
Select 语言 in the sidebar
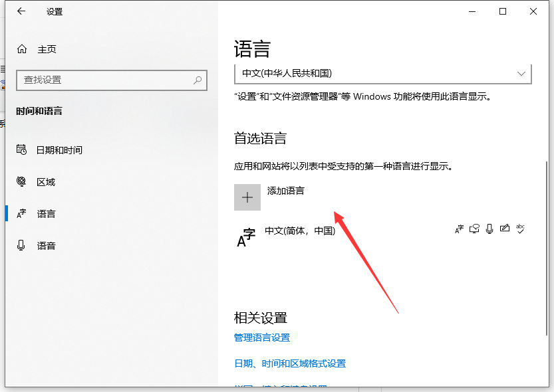point(46,214)
